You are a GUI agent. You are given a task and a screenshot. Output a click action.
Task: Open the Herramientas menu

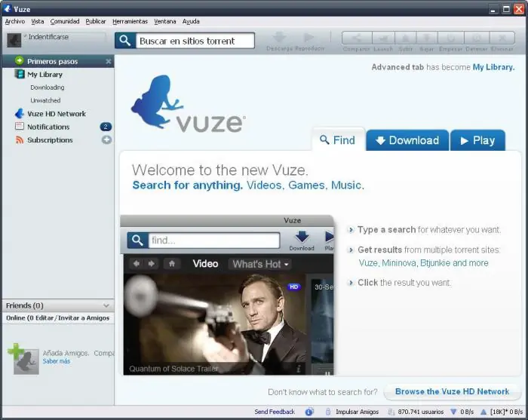pos(130,21)
